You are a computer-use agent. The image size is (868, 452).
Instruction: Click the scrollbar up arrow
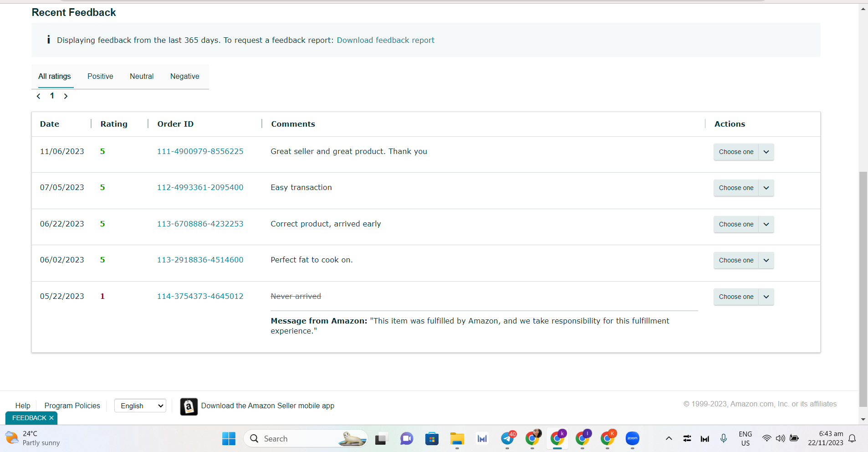(x=863, y=9)
